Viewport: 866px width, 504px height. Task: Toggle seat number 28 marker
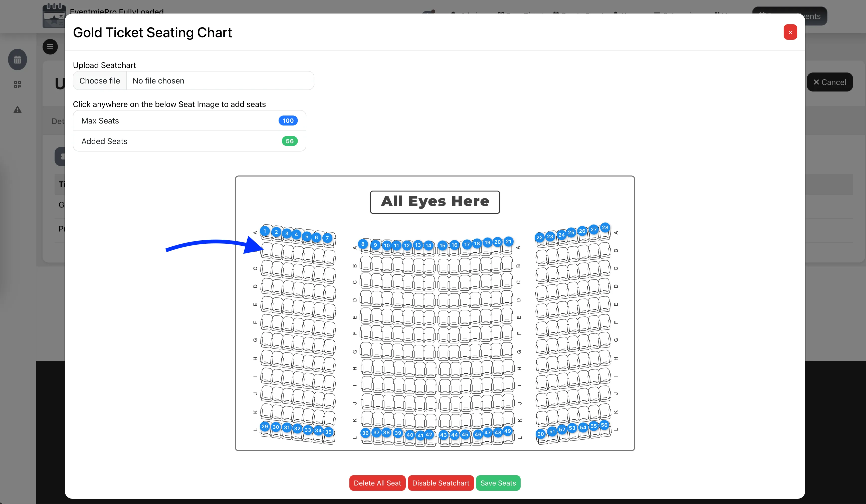605,227
